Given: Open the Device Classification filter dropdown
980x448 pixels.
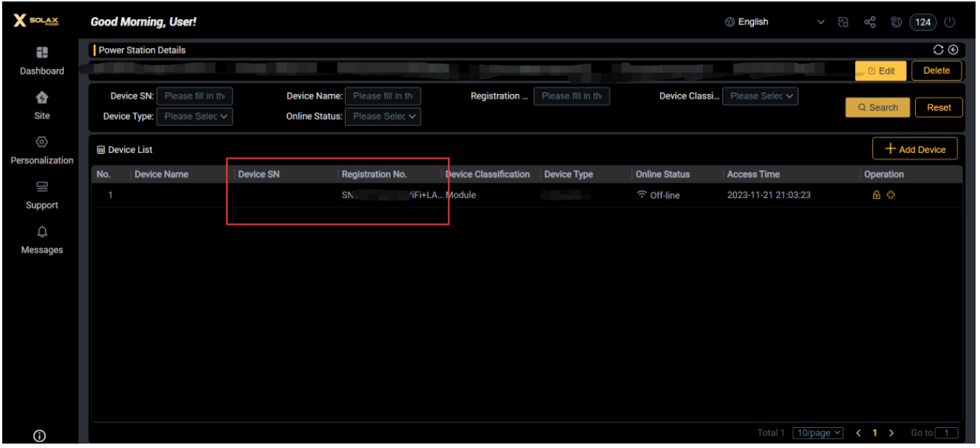Looking at the screenshot, I should (x=761, y=95).
